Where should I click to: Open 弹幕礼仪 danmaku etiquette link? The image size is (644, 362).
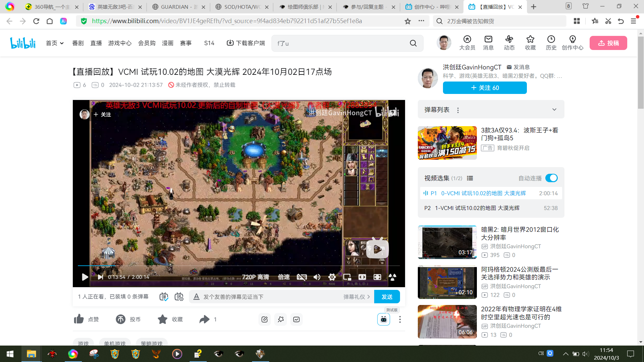[x=356, y=297]
